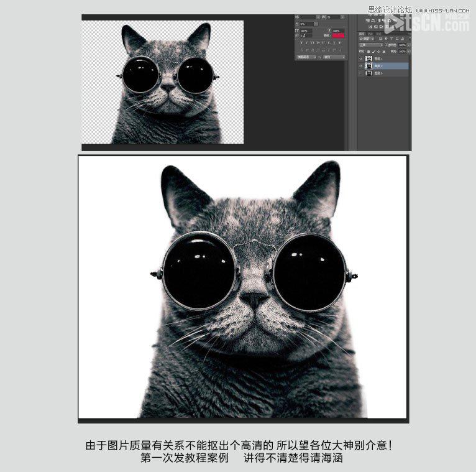This screenshot has height=472, width=476.
Task: Click the layer Opacity value field
Action: tap(402, 45)
